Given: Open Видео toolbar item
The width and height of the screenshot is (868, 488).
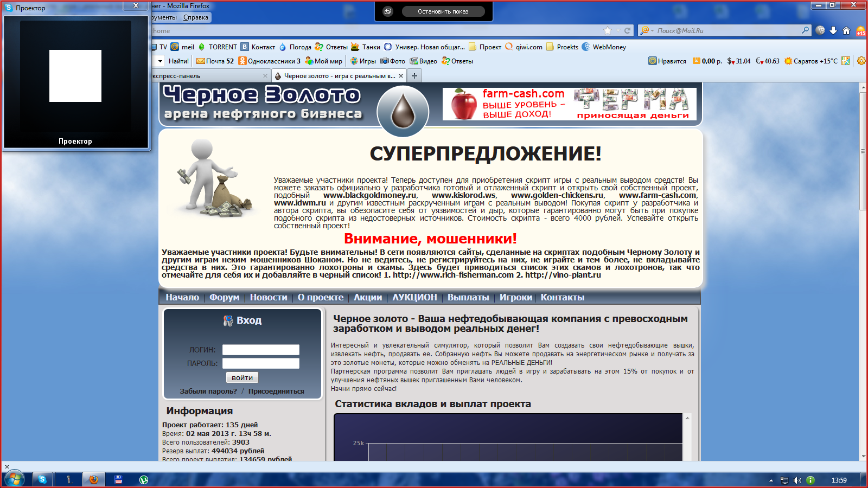Looking at the screenshot, I should point(424,61).
